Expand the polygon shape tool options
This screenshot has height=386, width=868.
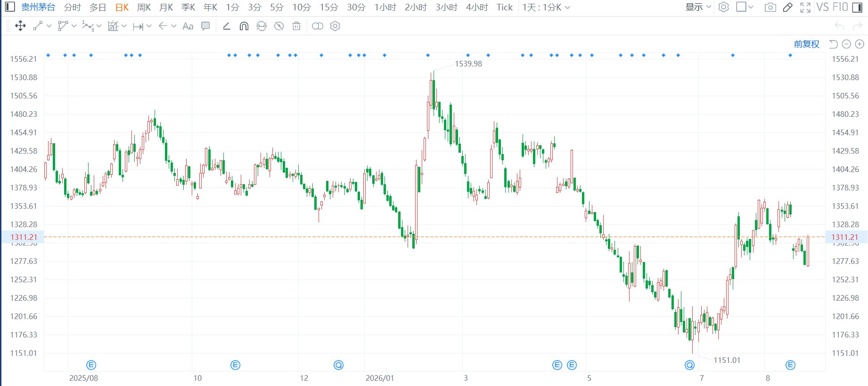pos(74,26)
